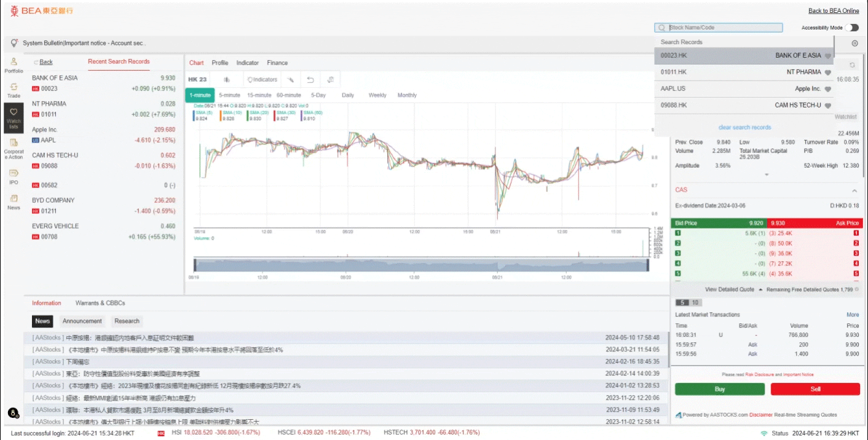Open the News sidebar icon
The image size is (868, 440).
(14, 202)
